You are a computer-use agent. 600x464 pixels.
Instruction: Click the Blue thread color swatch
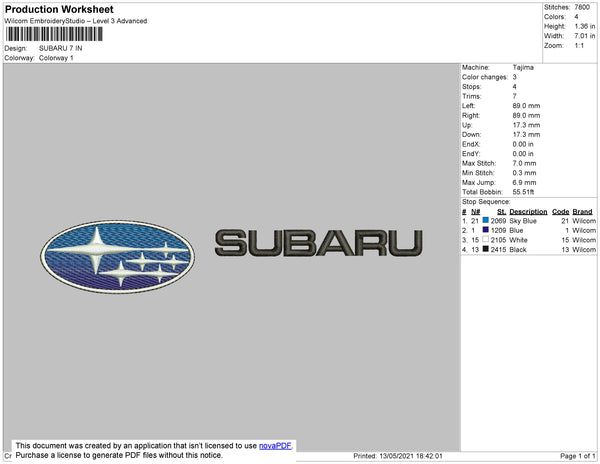tap(486, 230)
